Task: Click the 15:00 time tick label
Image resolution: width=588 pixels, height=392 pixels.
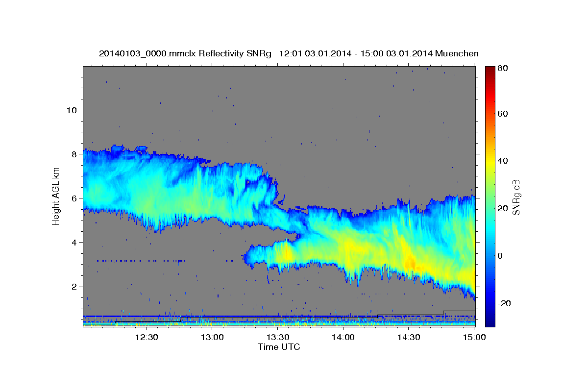Action: (x=474, y=338)
